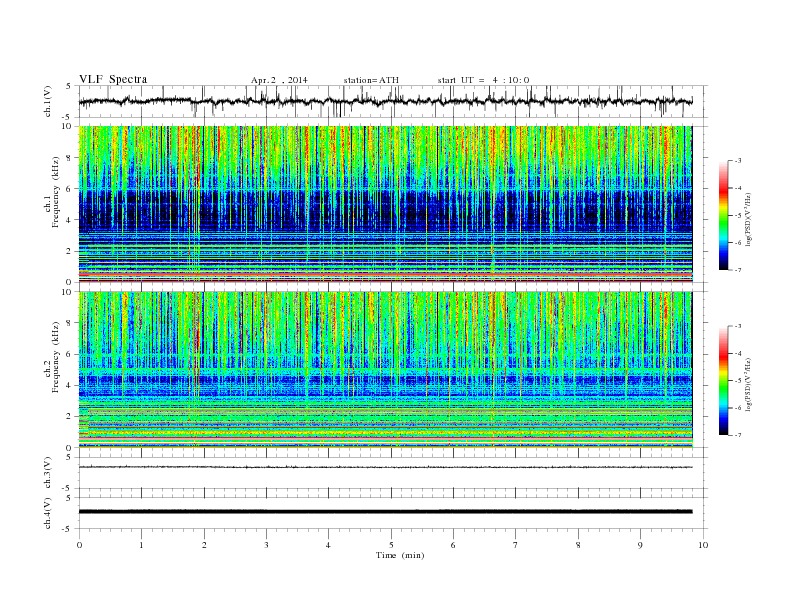Click time axis tick label "3"
Image resolution: width=792 pixels, height=612 pixels.
[x=266, y=545]
